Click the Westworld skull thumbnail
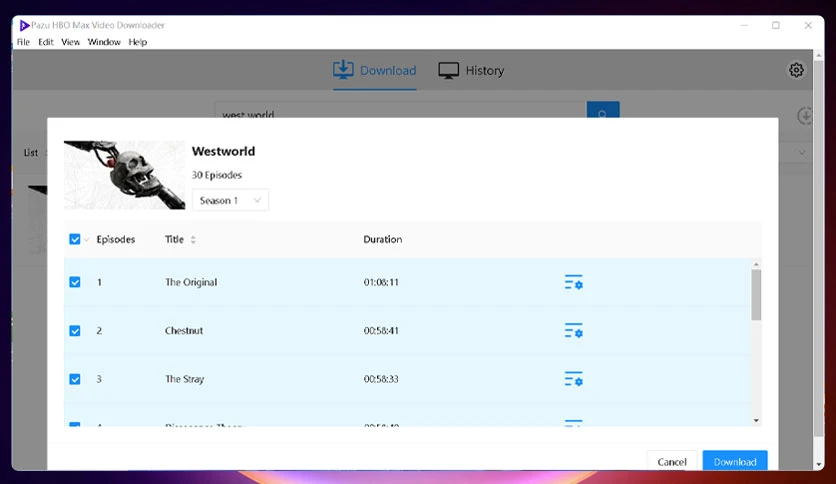 124,175
